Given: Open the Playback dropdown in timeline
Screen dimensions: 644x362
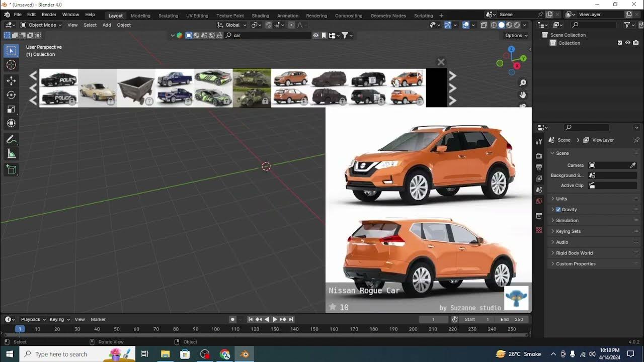Looking at the screenshot, I should (33, 319).
